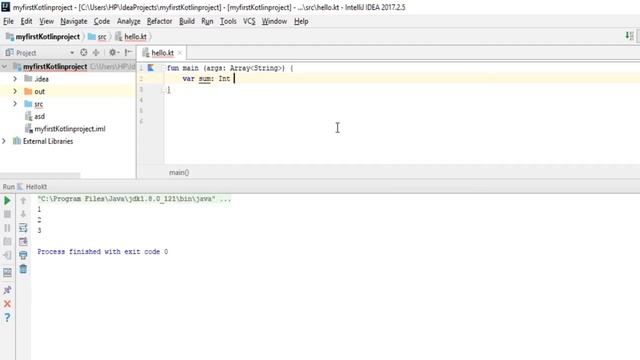
Task: Open the Run menu
Action: pyautogui.click(x=207, y=21)
